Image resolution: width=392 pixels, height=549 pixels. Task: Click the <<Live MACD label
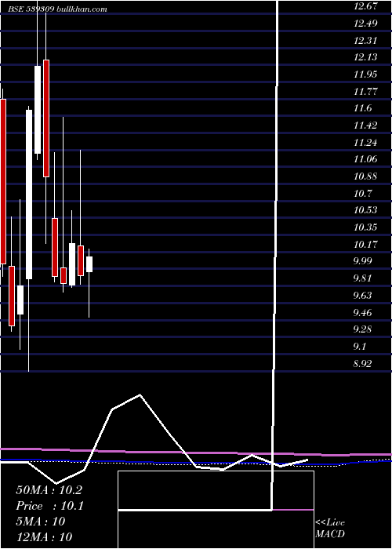click(x=330, y=529)
